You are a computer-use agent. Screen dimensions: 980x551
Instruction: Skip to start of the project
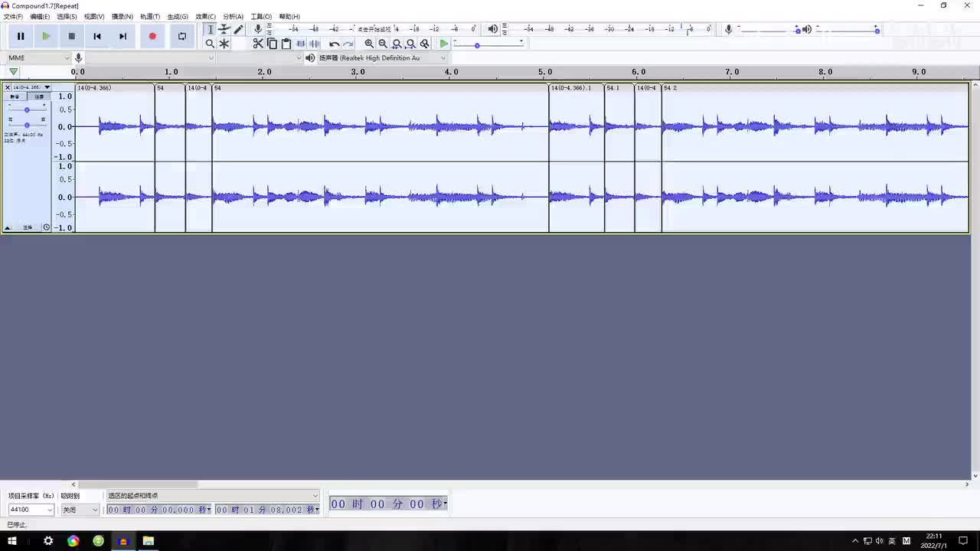pos(97,36)
